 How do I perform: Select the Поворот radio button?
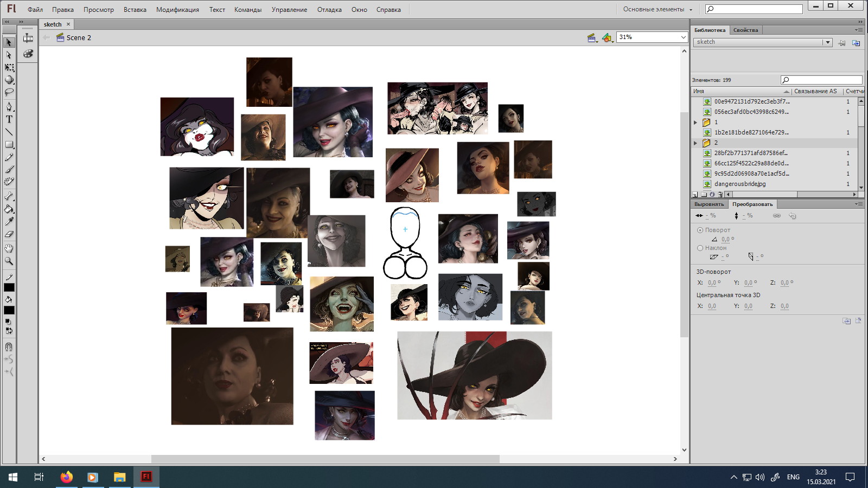700,230
